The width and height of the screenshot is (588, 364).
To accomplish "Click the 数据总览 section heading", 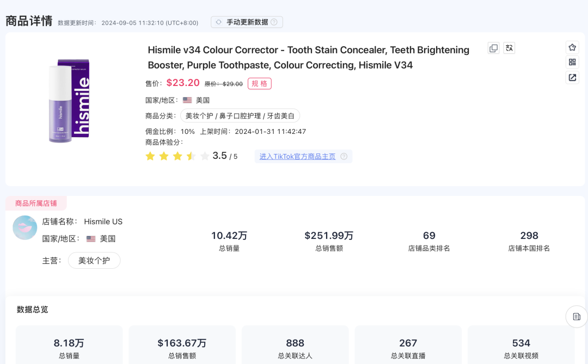I will (x=32, y=309).
